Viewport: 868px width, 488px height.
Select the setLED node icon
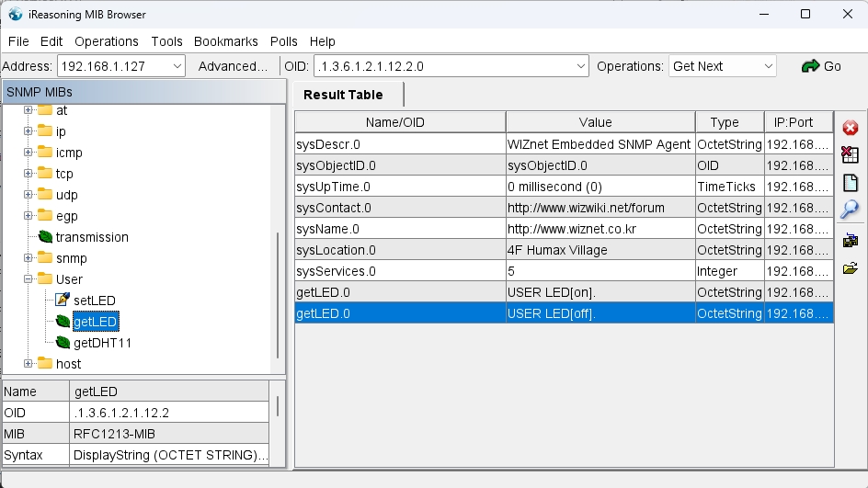pos(63,301)
